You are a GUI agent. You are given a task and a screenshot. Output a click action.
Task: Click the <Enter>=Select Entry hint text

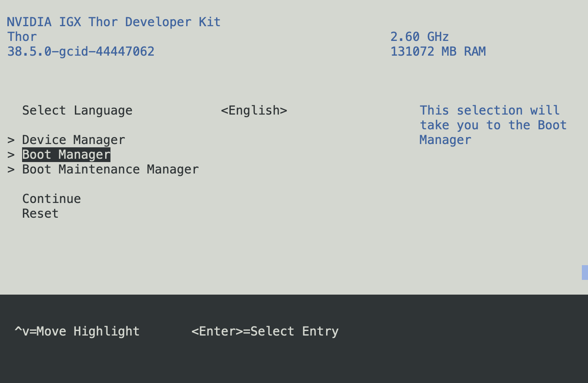[265, 331]
